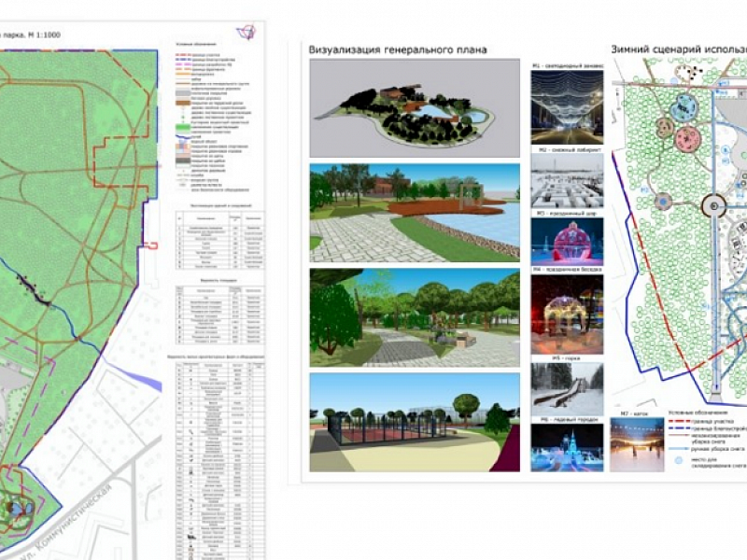This screenshot has height=560, width=747.
Task: Click the central circular plaza on winter plan
Action: point(712,206)
